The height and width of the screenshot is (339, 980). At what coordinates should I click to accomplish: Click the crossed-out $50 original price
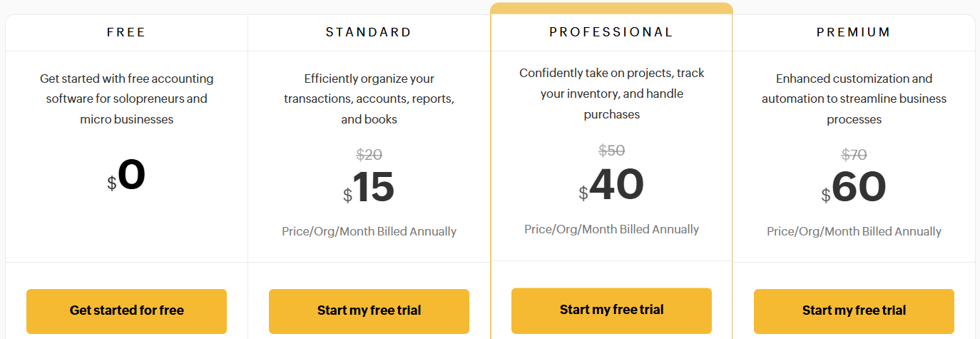point(611,151)
